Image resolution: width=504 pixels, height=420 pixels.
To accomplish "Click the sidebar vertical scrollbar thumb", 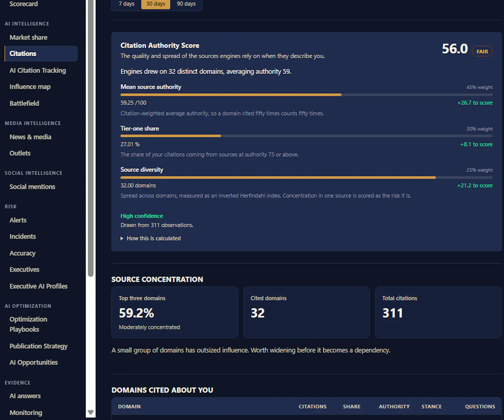I will coord(91,138).
